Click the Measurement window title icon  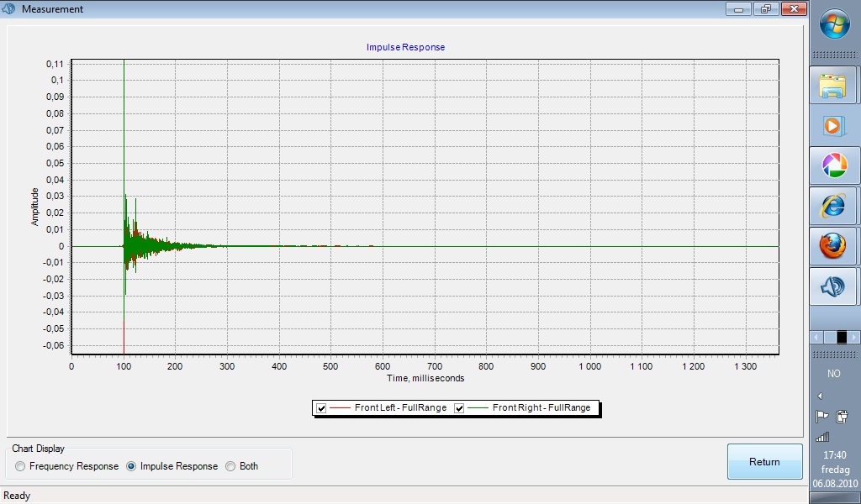coord(10,9)
